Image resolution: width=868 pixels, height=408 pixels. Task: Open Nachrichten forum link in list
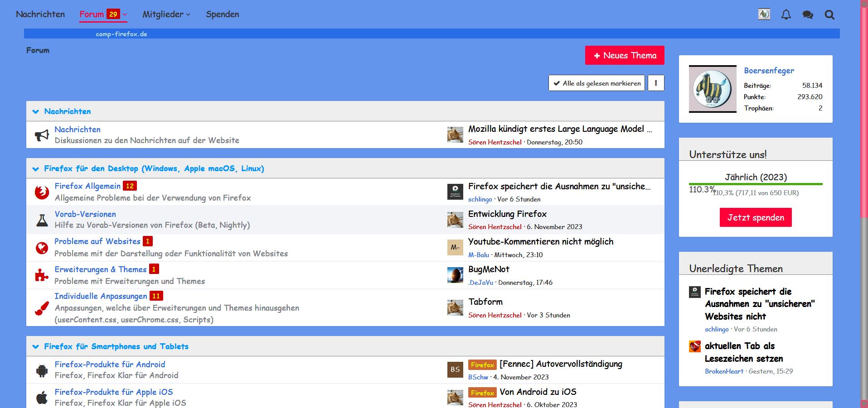[78, 130]
